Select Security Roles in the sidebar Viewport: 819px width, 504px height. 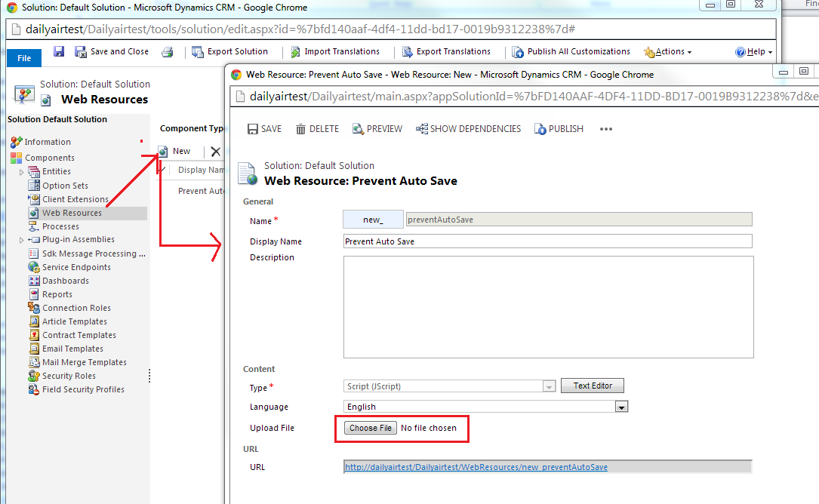[x=69, y=376]
